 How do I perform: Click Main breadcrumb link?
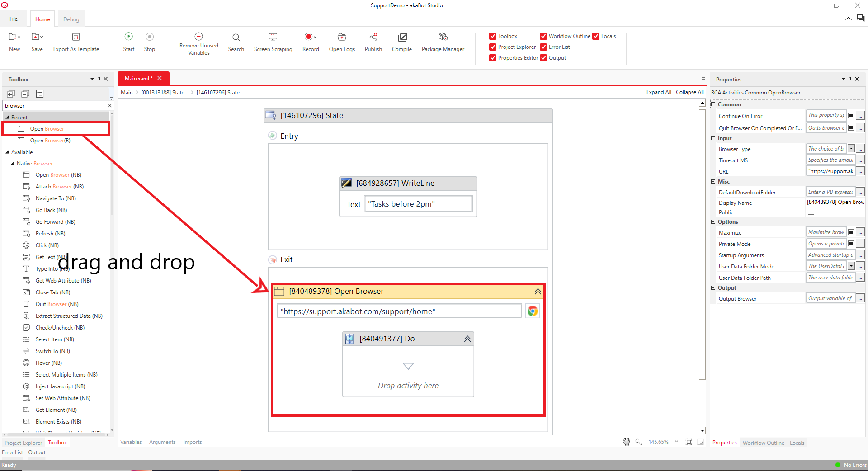[x=127, y=93]
